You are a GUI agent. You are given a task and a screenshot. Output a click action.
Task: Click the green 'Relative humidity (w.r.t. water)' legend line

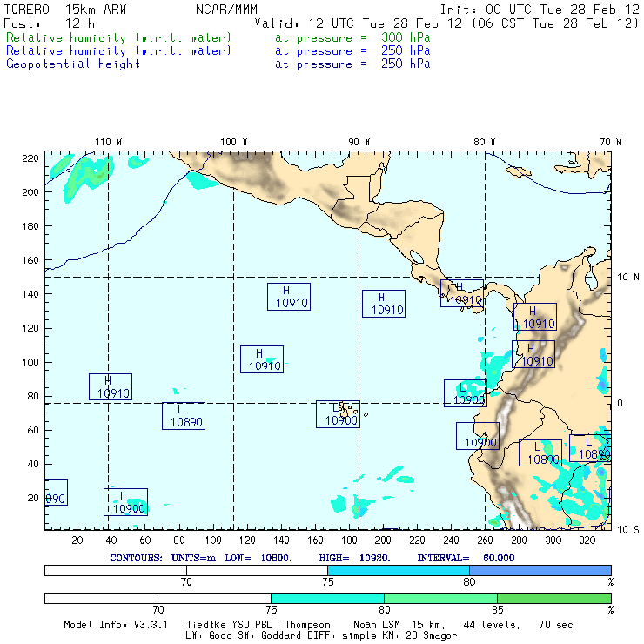[118, 37]
